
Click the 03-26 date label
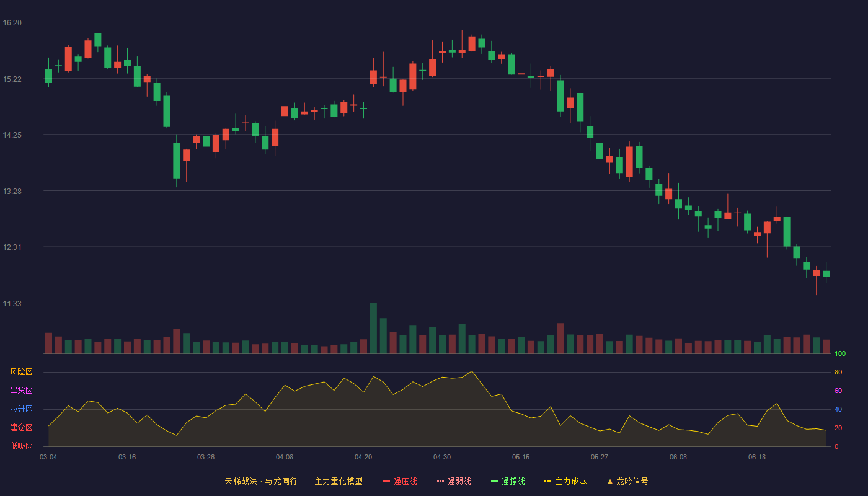pos(206,457)
